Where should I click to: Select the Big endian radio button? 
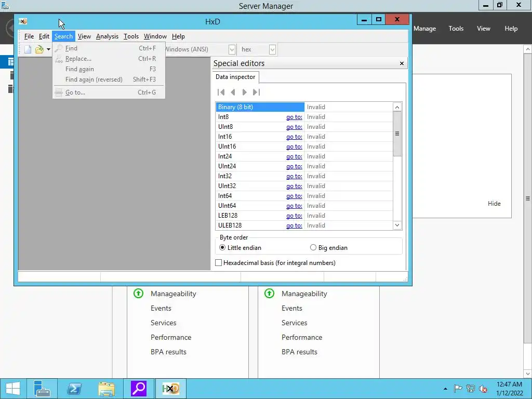tap(313, 248)
